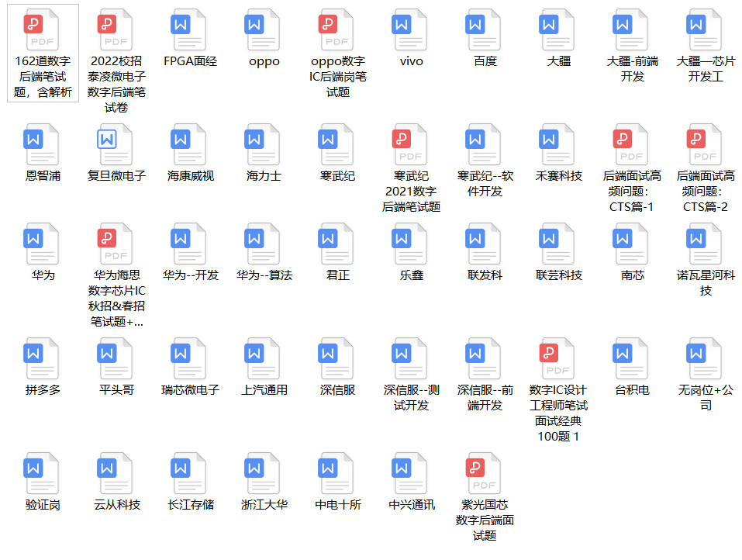Click the oppo Word document icon

263,29
